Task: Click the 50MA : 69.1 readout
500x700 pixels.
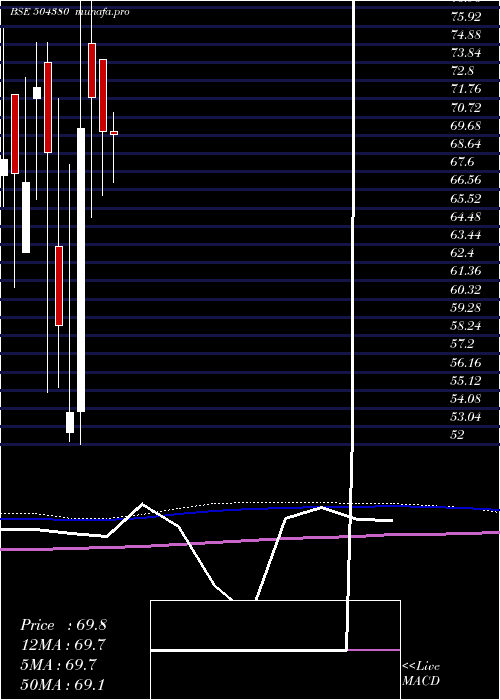Action: [63, 684]
